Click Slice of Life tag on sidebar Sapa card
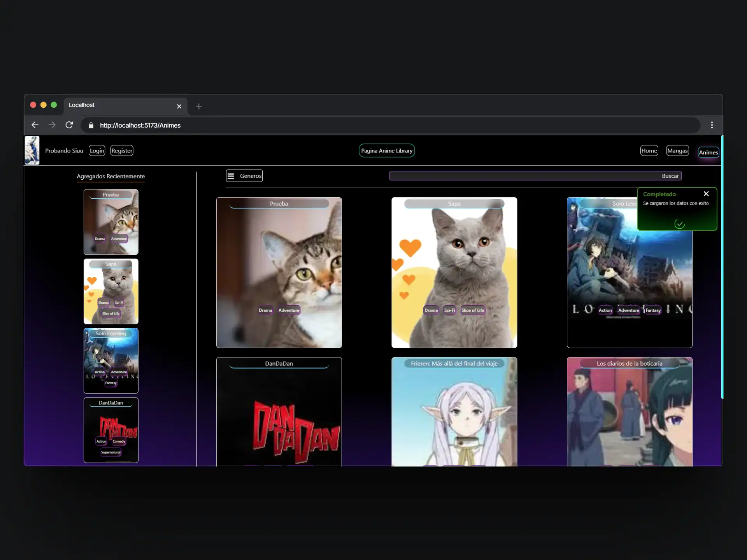The width and height of the screenshot is (747, 560). 111,313
